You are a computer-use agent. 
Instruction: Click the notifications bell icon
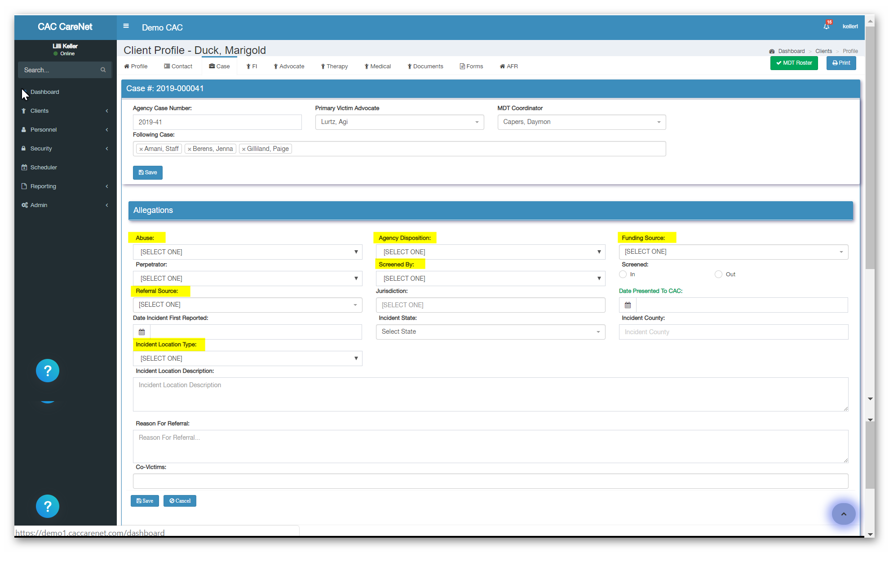[x=826, y=27]
